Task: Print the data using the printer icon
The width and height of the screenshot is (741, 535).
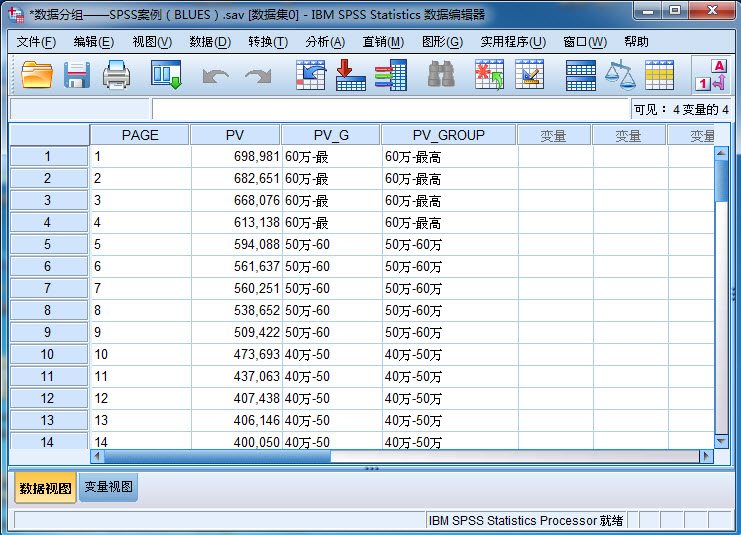Action: pos(117,75)
